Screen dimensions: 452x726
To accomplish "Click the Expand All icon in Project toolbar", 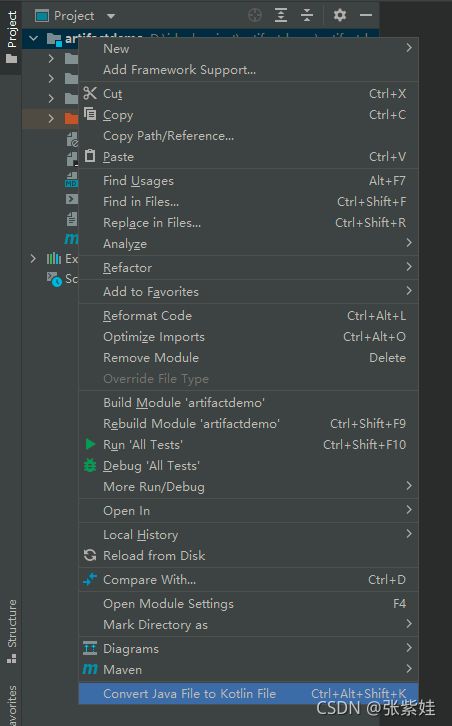I will [281, 16].
